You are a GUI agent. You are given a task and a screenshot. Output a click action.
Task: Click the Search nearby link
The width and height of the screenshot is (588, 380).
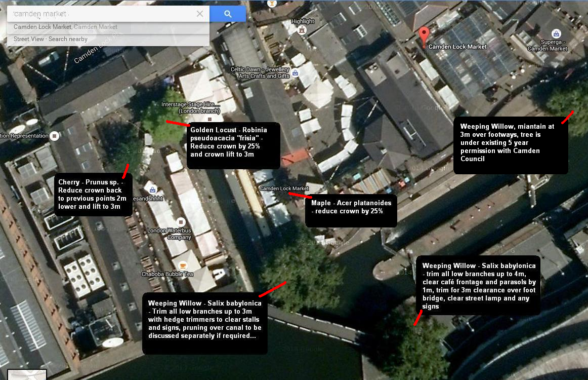tap(68, 39)
